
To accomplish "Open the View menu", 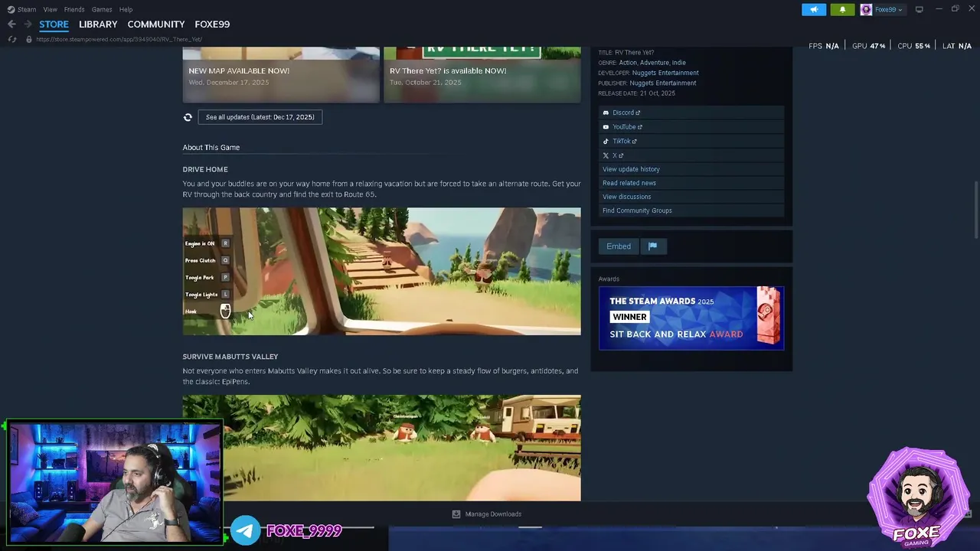I will [x=51, y=9].
